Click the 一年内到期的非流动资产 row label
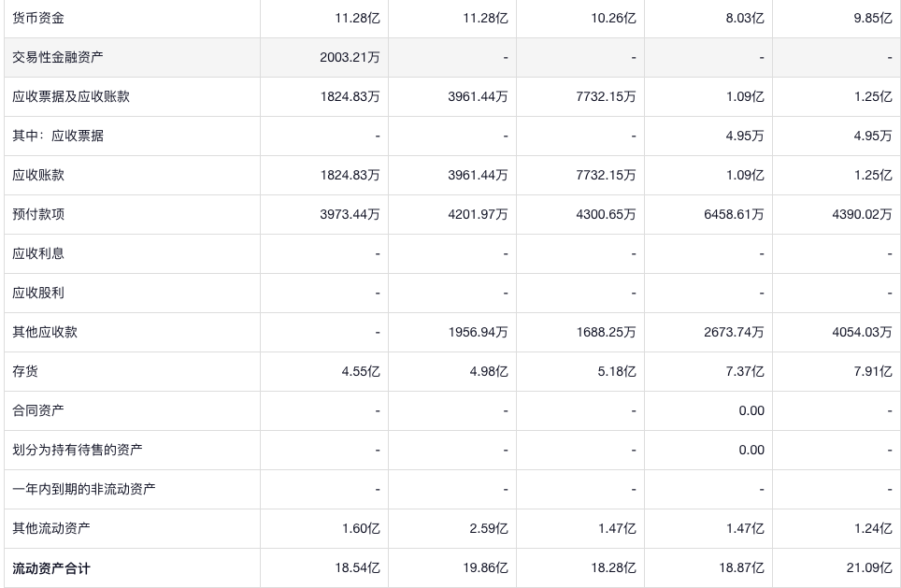The width and height of the screenshot is (901, 588). (84, 489)
